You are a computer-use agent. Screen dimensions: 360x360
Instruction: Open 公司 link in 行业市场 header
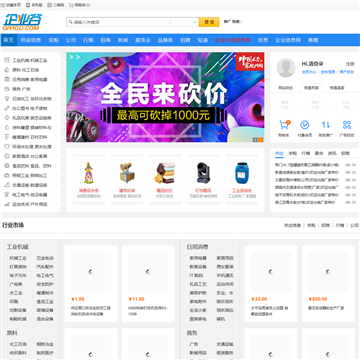point(354,225)
